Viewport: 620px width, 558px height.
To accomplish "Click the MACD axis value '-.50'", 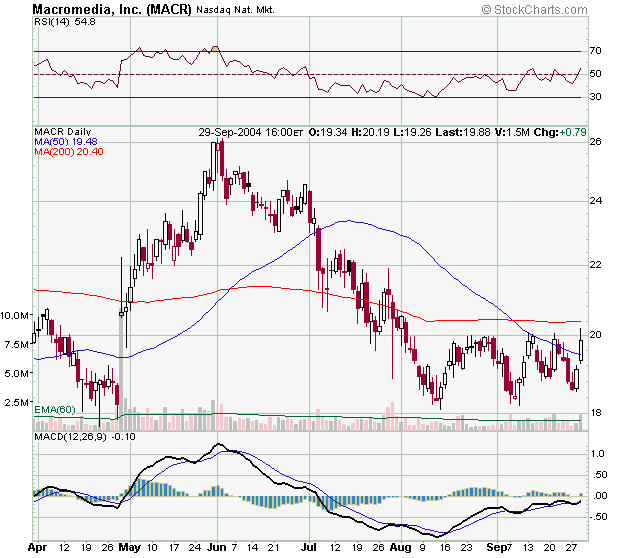I will click(597, 517).
